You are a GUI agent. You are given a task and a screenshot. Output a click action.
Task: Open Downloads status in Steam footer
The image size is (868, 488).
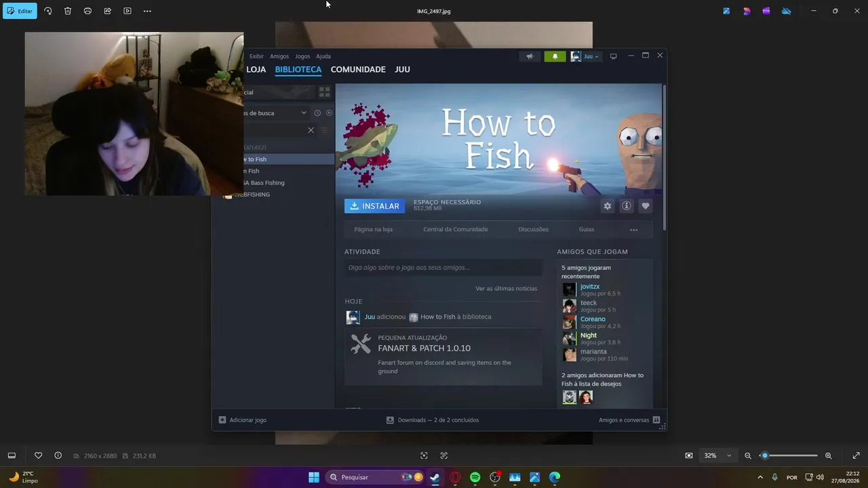pos(432,420)
